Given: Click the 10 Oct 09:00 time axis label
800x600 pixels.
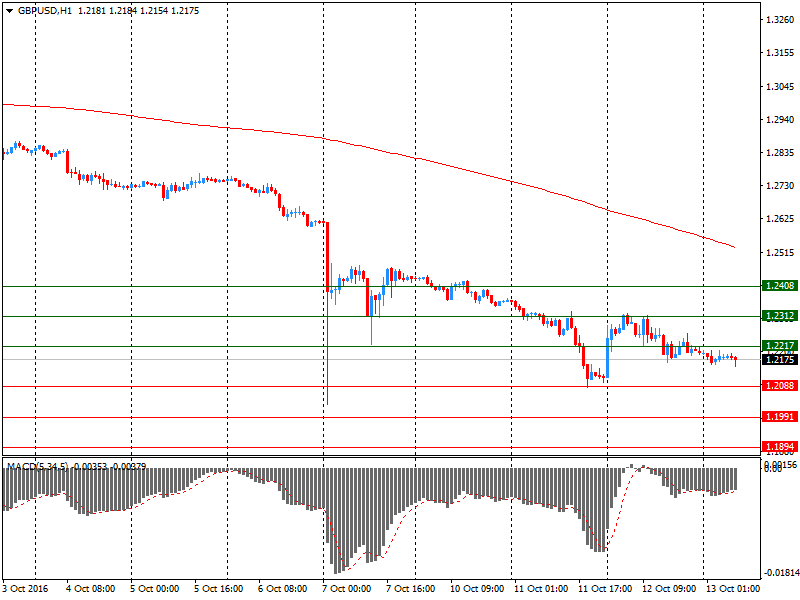Looking at the screenshot, I should [477, 588].
